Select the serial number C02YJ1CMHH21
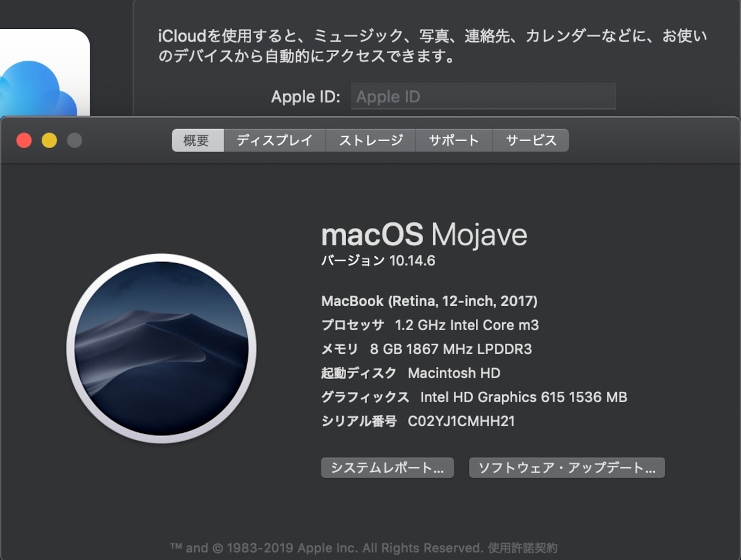This screenshot has height=560, width=741. click(x=461, y=421)
